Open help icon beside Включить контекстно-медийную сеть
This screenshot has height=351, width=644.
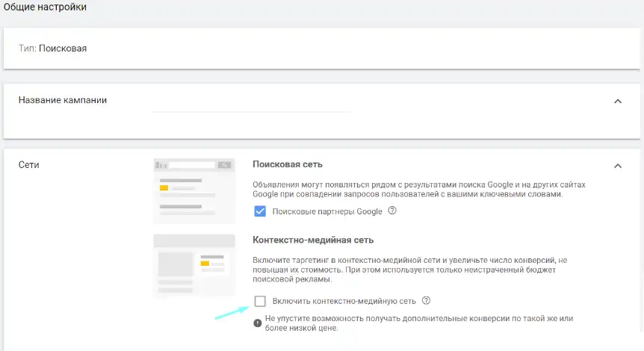(x=427, y=300)
